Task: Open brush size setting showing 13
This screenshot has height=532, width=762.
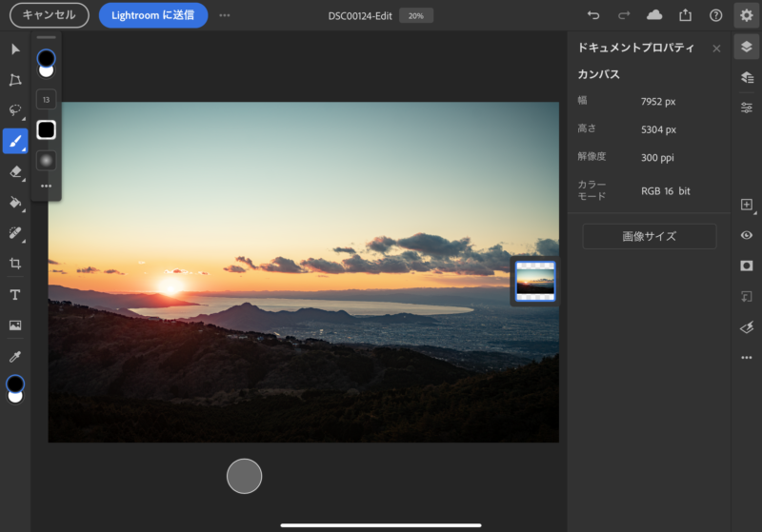Action: [x=46, y=99]
